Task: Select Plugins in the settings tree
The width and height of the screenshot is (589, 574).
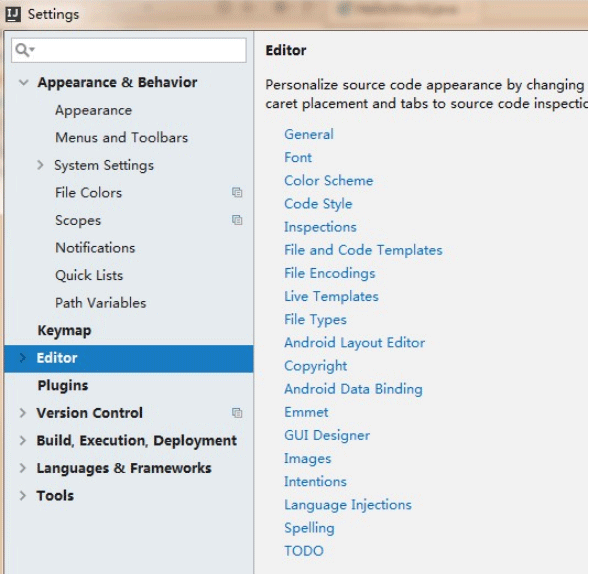Action: 63,386
